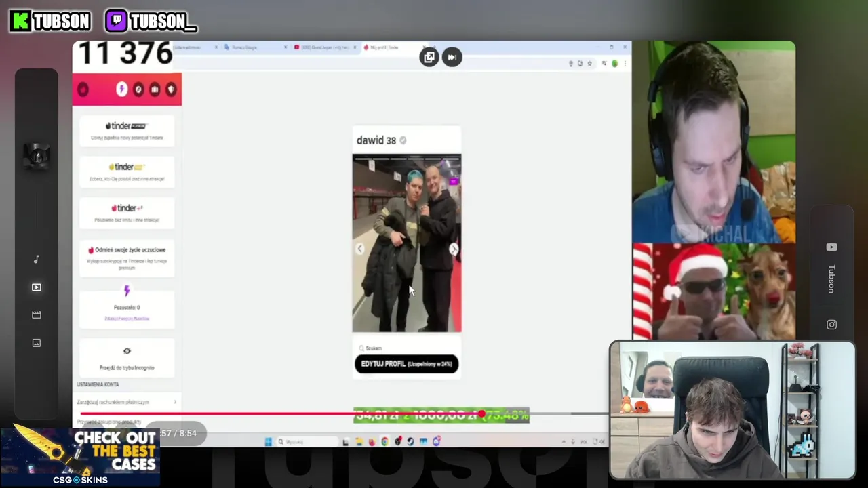This screenshot has height=488, width=868.
Task: Click the green profile avatar in browser toolbar
Action: tap(614, 64)
